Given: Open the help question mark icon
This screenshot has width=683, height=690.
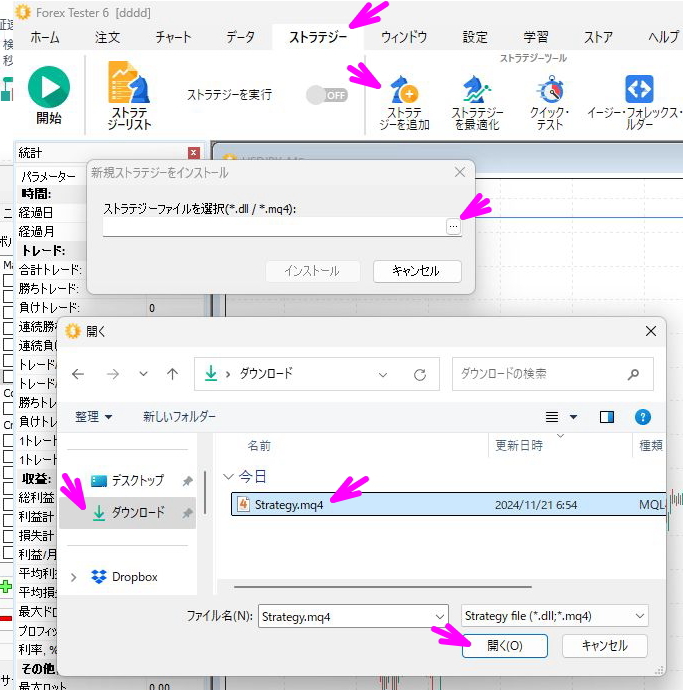Looking at the screenshot, I should (x=643, y=417).
